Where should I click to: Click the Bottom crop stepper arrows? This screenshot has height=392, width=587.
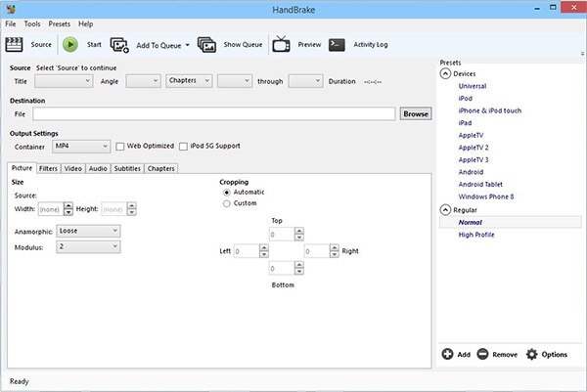tap(298, 268)
